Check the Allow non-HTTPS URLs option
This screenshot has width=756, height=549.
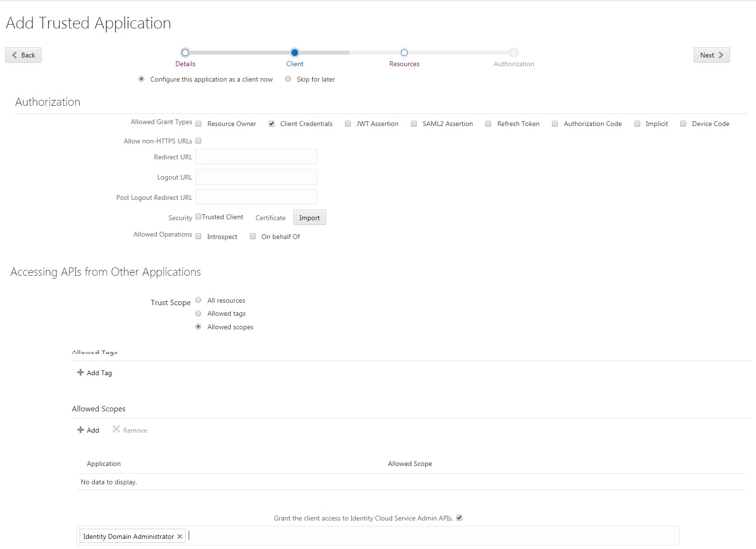tap(198, 141)
